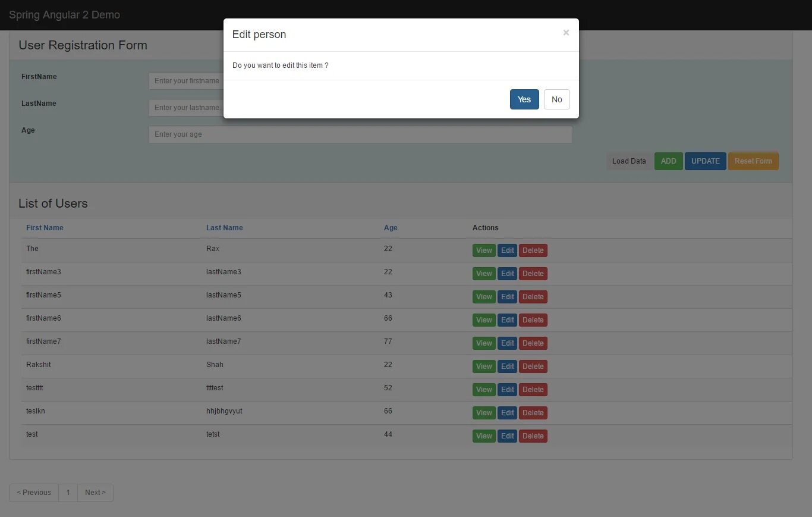Click the Load Data button
This screenshot has width=812, height=517.
tap(629, 161)
